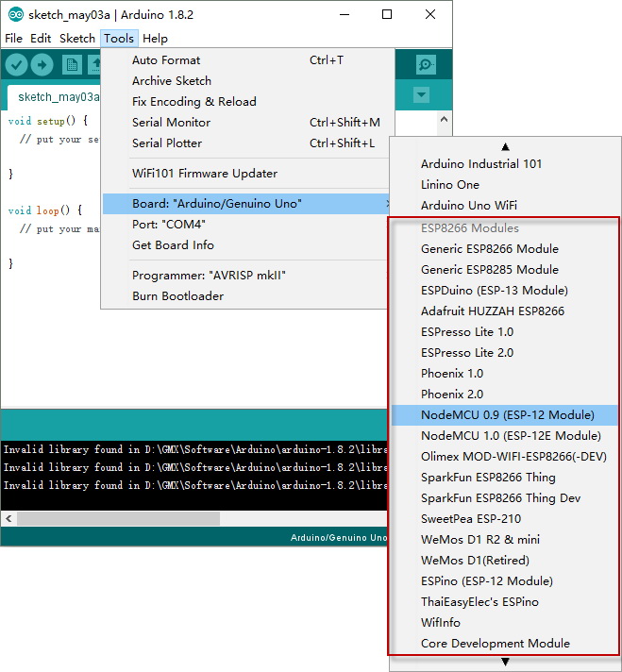Choose NodeMCU 1.0 (ESP-12E Module)
This screenshot has width=622, height=672.
(x=505, y=436)
